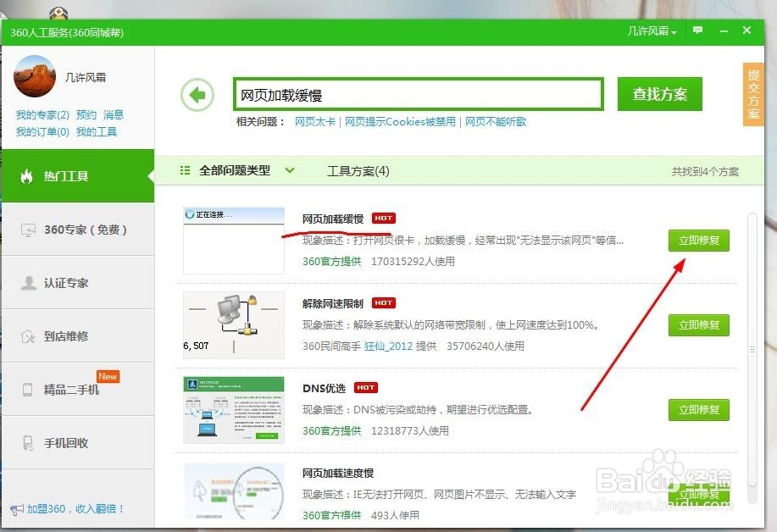The image size is (777, 532).
Task: Click related question 网页太卡
Action: (315, 122)
